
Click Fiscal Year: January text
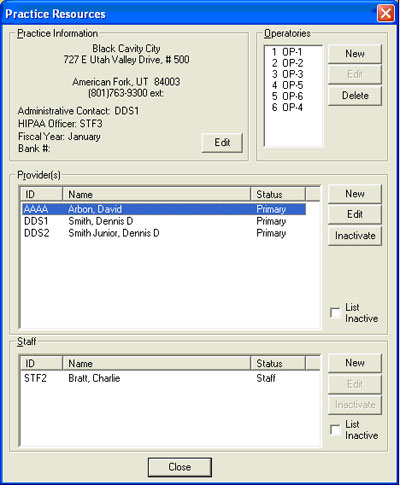tap(59, 137)
